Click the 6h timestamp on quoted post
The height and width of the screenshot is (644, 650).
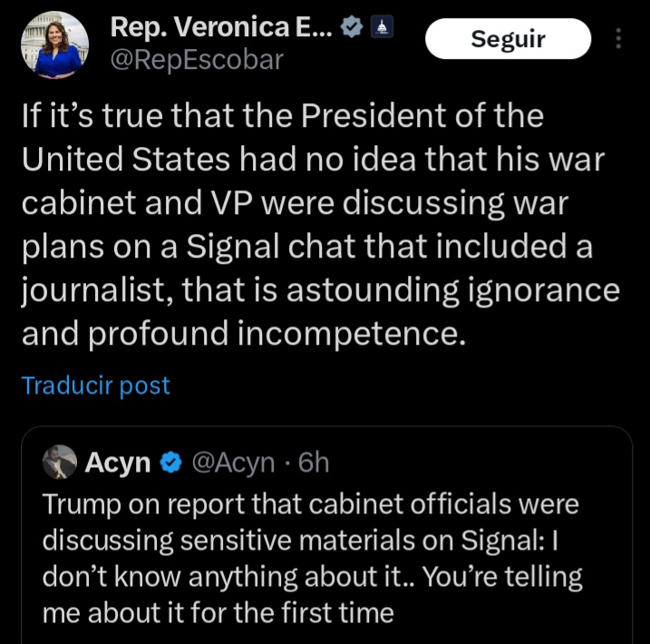[313, 463]
